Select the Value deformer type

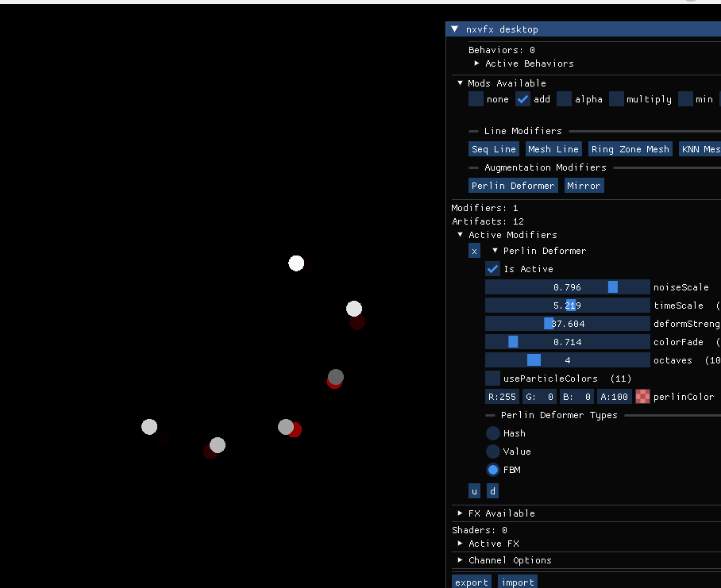(492, 451)
